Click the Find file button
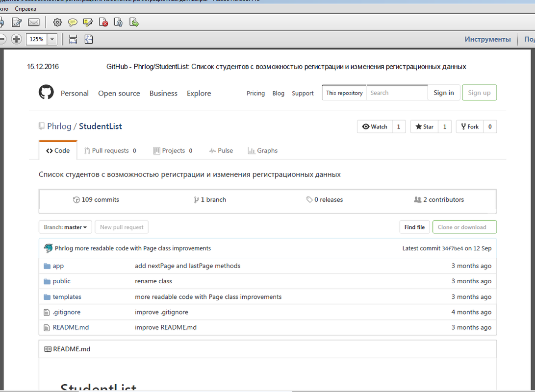This screenshot has height=392, width=535. [x=414, y=227]
